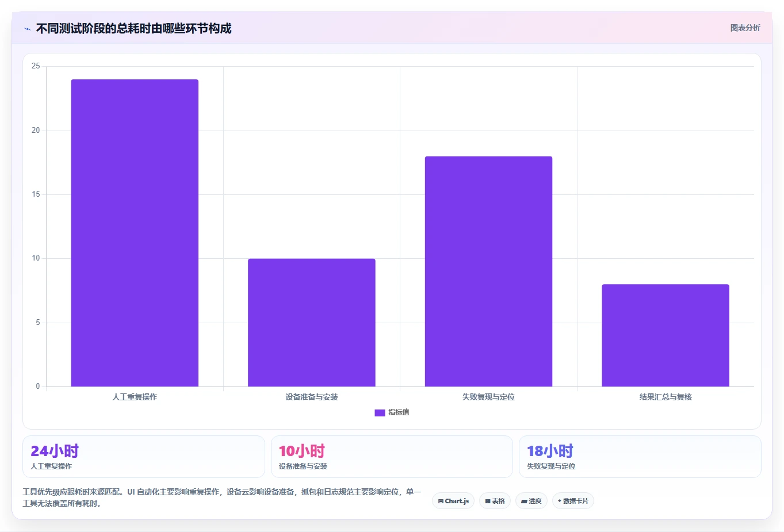Click the 人工重复操作 x-axis label
This screenshot has width=784, height=532.
pyautogui.click(x=135, y=397)
